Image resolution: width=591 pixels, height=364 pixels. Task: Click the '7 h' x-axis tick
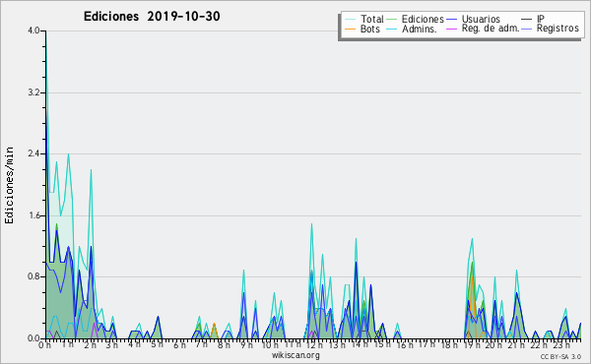click(x=201, y=344)
